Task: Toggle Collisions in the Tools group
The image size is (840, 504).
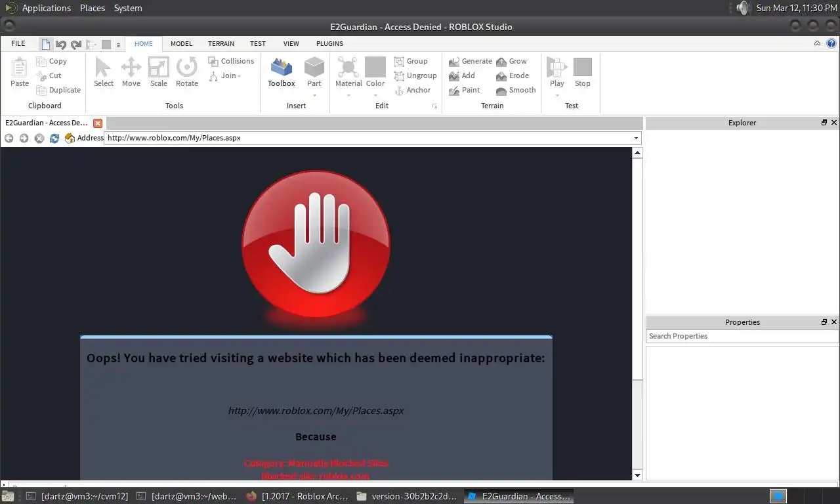Action: pos(231,61)
